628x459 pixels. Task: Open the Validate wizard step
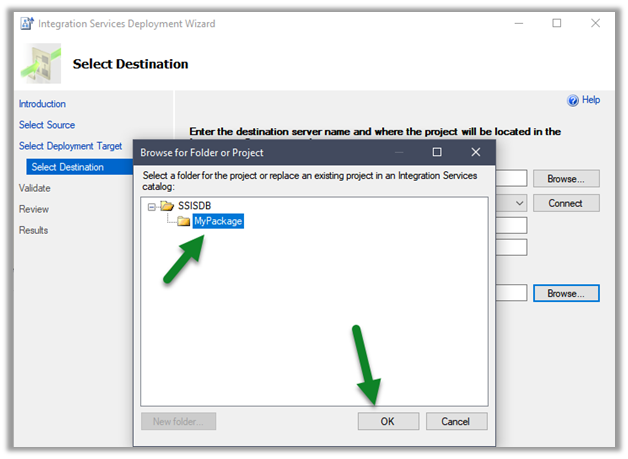34,188
